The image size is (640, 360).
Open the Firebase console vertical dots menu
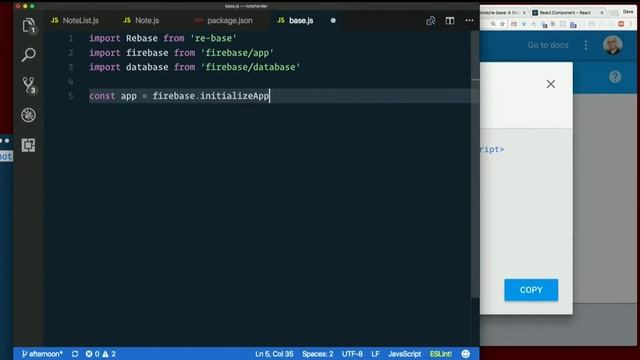point(586,45)
